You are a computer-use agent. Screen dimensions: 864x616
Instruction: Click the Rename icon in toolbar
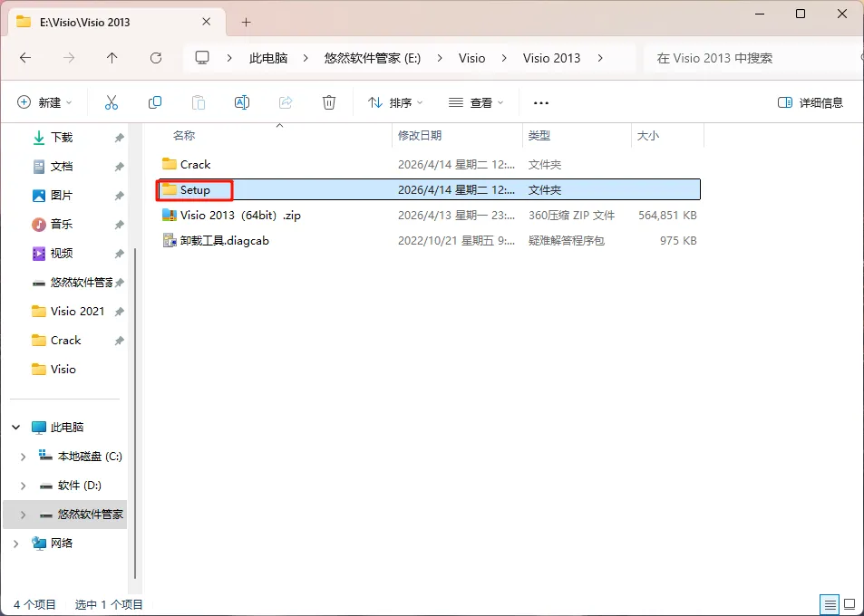[x=242, y=102]
